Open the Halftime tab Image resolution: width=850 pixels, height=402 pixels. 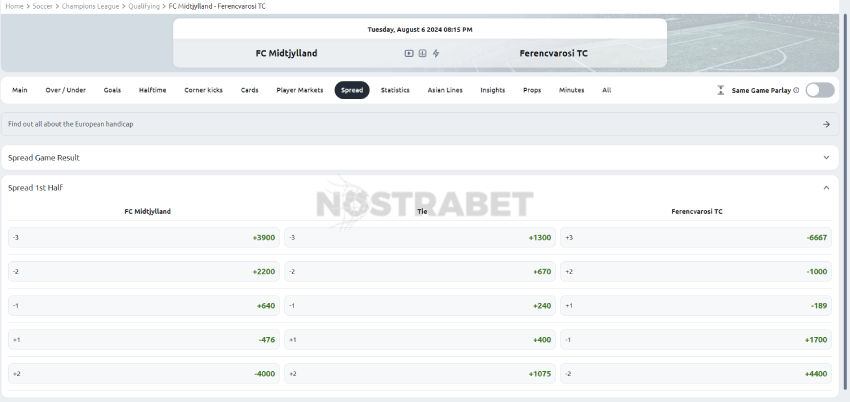pos(152,90)
